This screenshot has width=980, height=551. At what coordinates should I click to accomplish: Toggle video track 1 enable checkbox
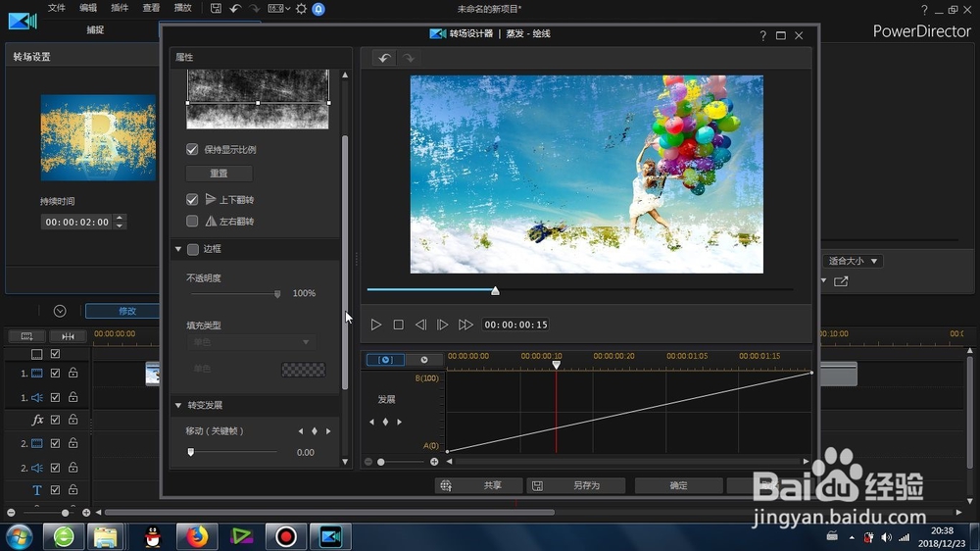pos(55,373)
